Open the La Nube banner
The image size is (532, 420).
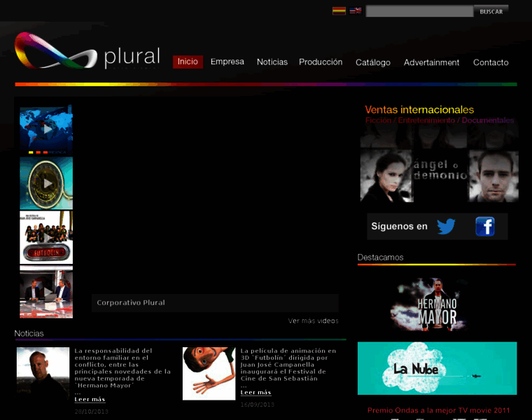pyautogui.click(x=437, y=368)
